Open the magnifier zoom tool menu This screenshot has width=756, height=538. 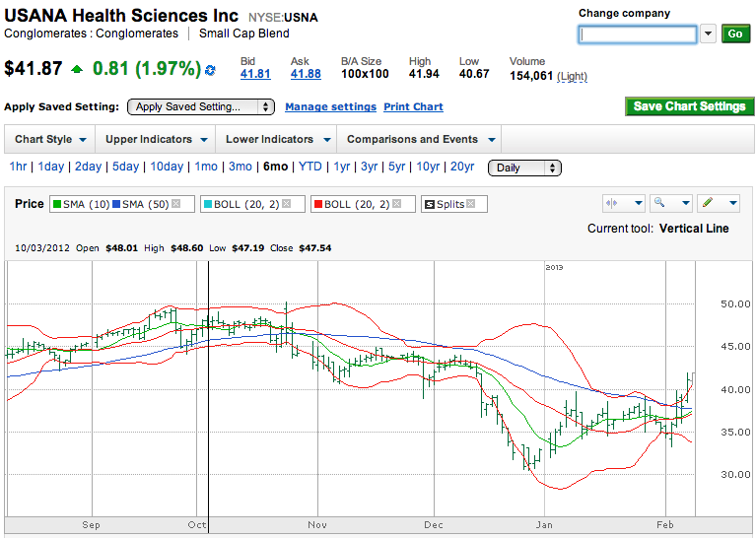pyautogui.click(x=671, y=203)
